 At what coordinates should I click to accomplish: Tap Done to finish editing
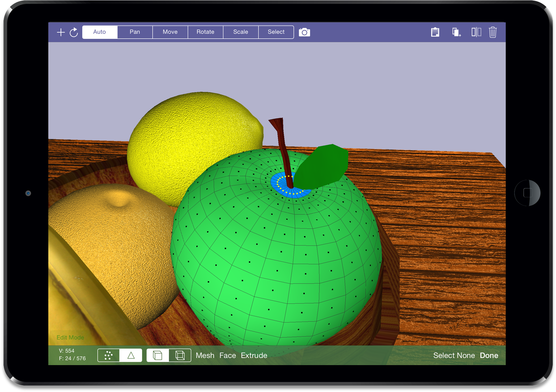point(489,355)
